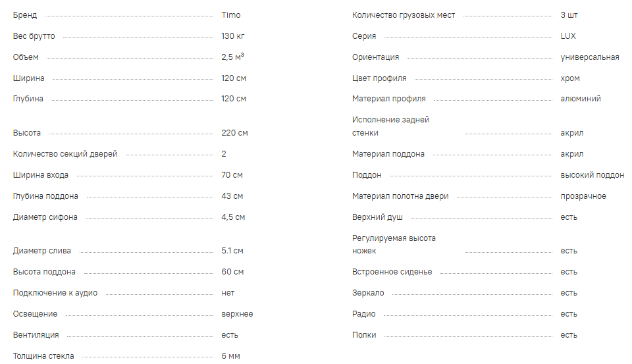Select the lighting value "верхнее"
This screenshot has width=632, height=364.
[237, 314]
